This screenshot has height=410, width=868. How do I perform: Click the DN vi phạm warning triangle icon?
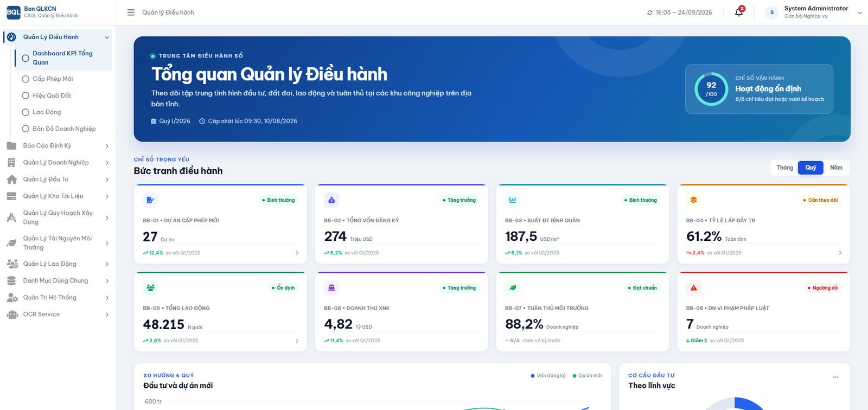(693, 287)
